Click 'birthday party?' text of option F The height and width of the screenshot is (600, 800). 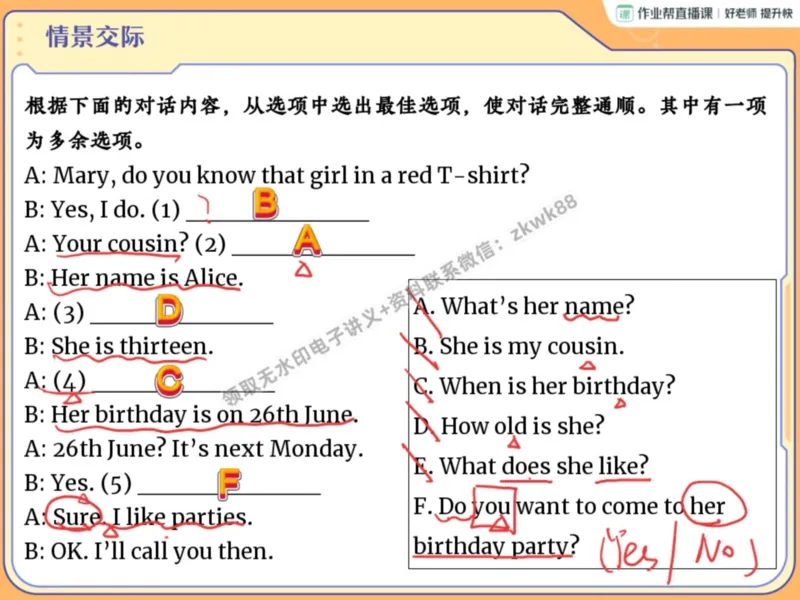(x=496, y=546)
